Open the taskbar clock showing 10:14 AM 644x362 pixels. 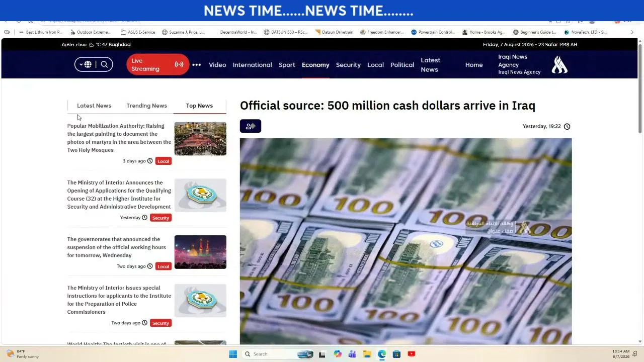coord(621,354)
